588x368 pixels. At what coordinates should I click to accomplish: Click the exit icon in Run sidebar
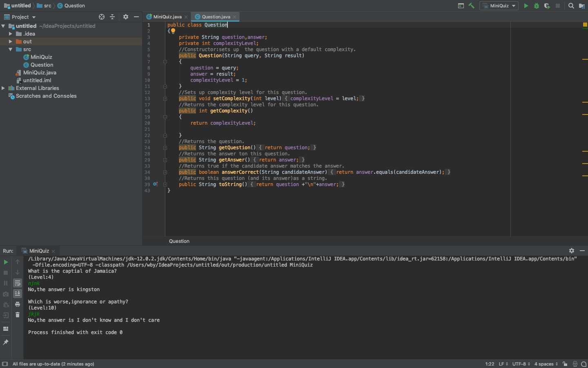(6, 315)
